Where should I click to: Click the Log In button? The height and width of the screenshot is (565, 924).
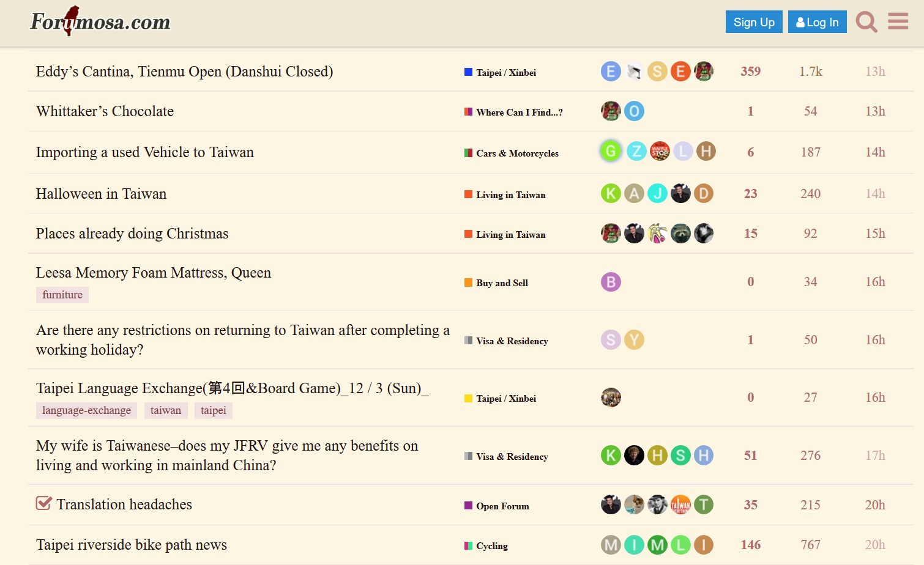818,22
